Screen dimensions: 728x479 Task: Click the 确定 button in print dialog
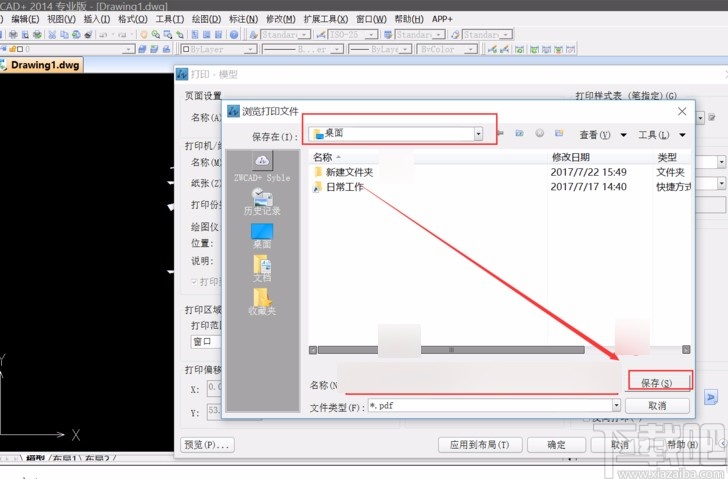556,445
